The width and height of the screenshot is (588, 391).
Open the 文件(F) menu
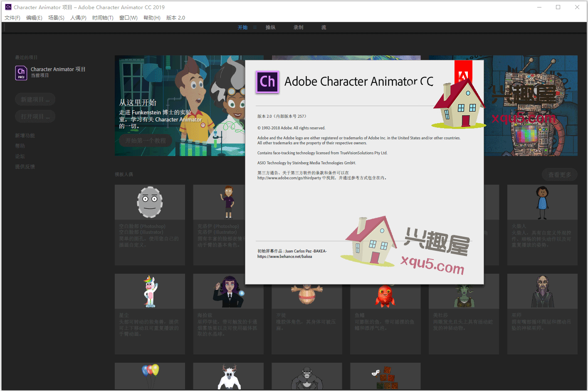click(12, 18)
